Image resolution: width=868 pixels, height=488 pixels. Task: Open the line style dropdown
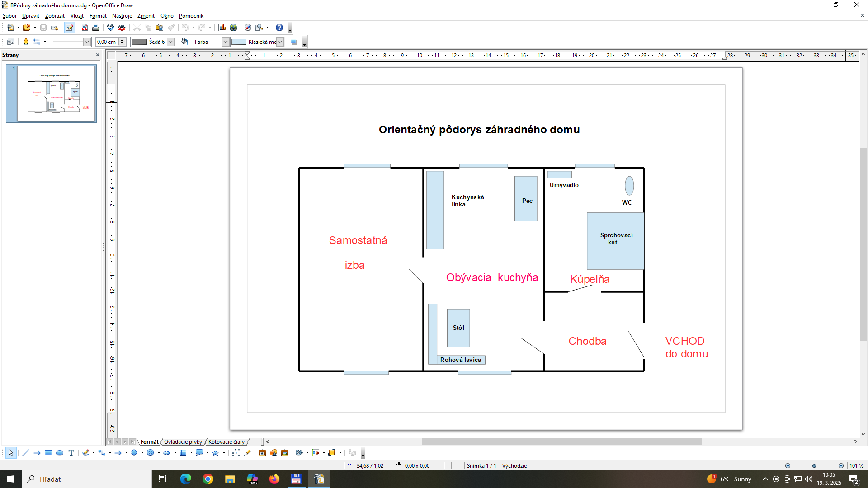click(87, 42)
